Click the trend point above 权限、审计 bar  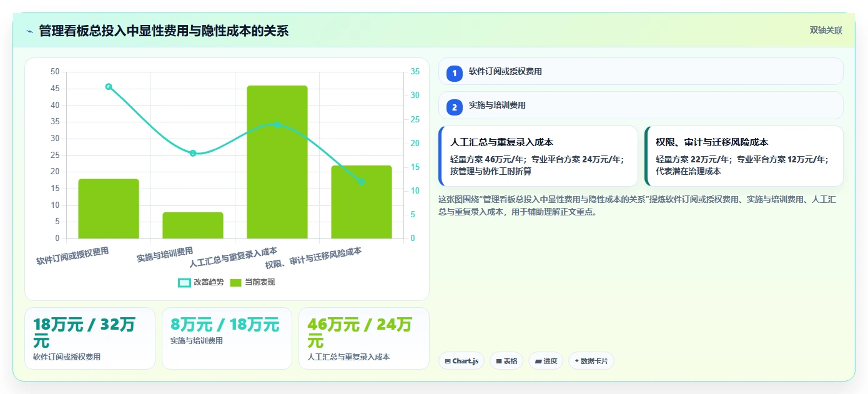coord(362,182)
